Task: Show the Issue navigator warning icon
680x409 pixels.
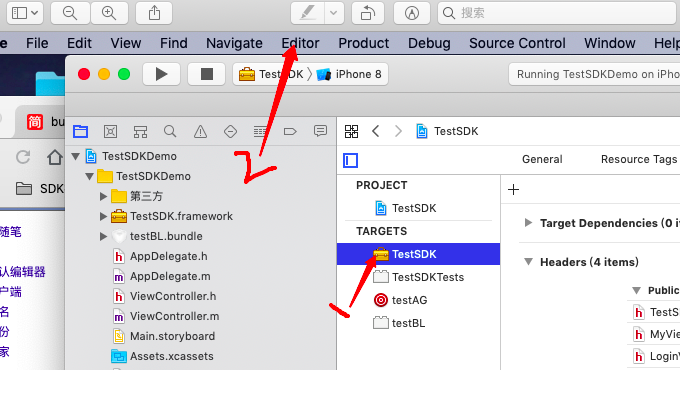Action: point(200,131)
